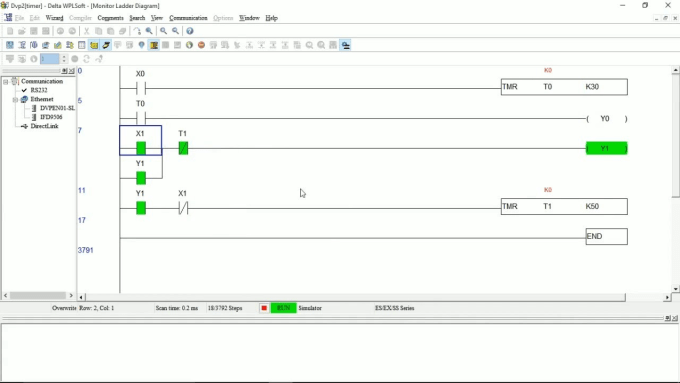Toggle the T0 timer contact
This screenshot has width=680, height=383.
(141, 118)
